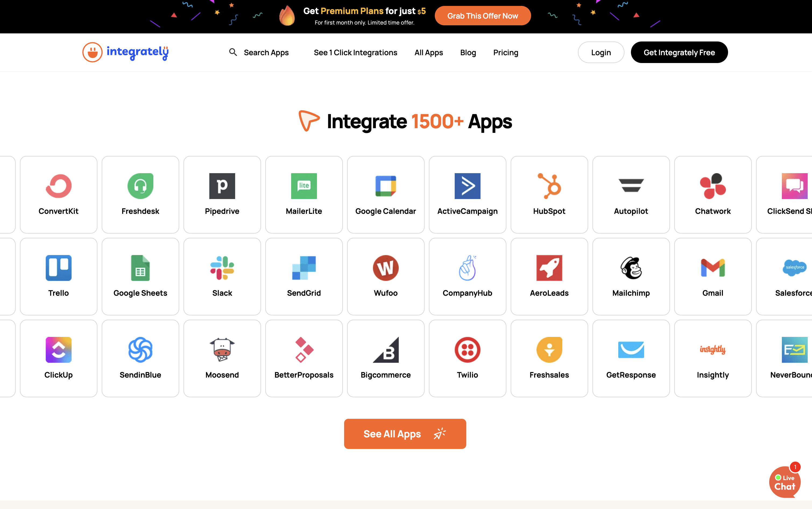Click the Pipedrive label
The width and height of the screenshot is (812, 509).
[222, 211]
